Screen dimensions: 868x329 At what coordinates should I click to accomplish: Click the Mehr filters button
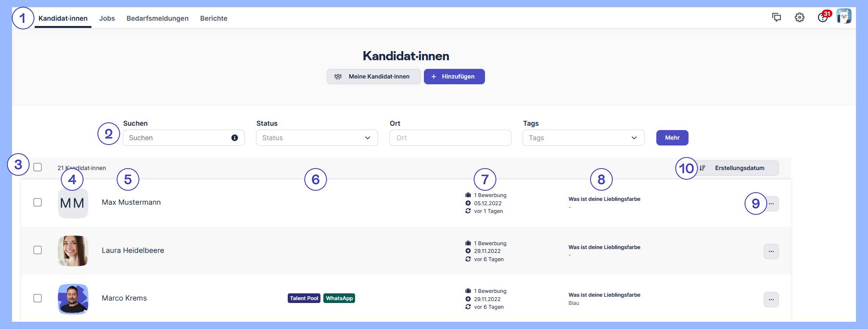[672, 138]
